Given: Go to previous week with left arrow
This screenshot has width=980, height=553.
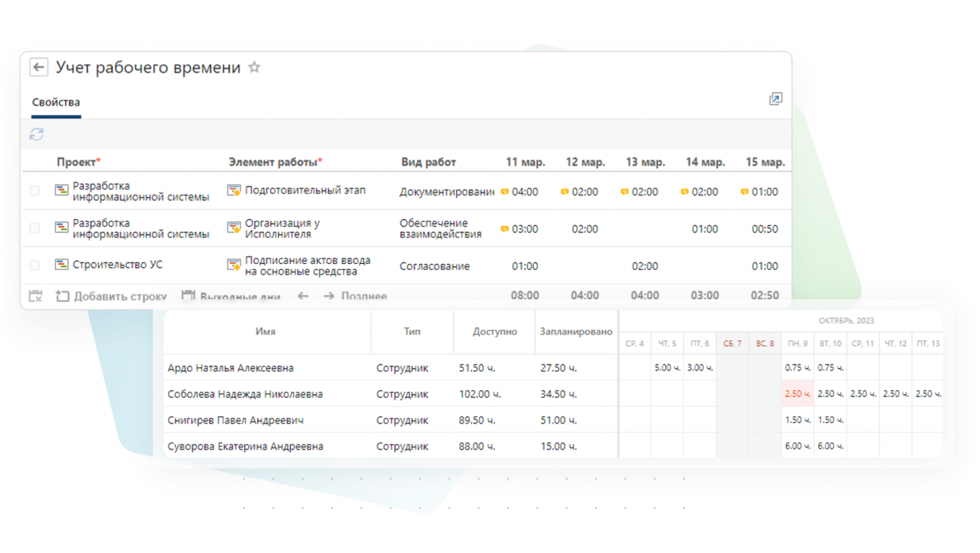Looking at the screenshot, I should tap(303, 296).
